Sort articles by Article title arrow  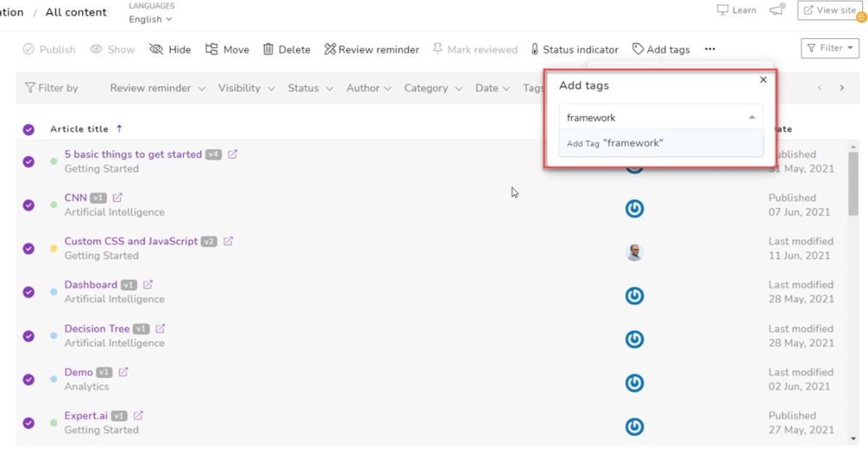point(119,129)
